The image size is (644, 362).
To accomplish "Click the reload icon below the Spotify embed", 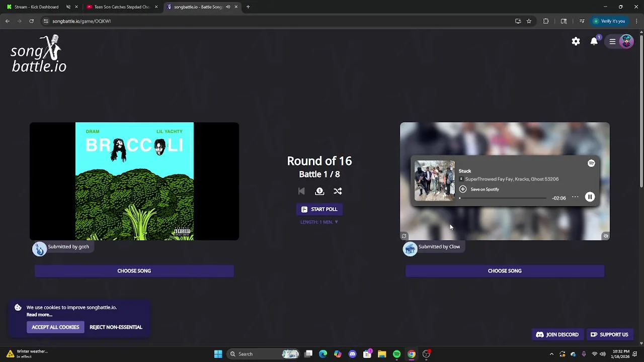I will [404, 236].
